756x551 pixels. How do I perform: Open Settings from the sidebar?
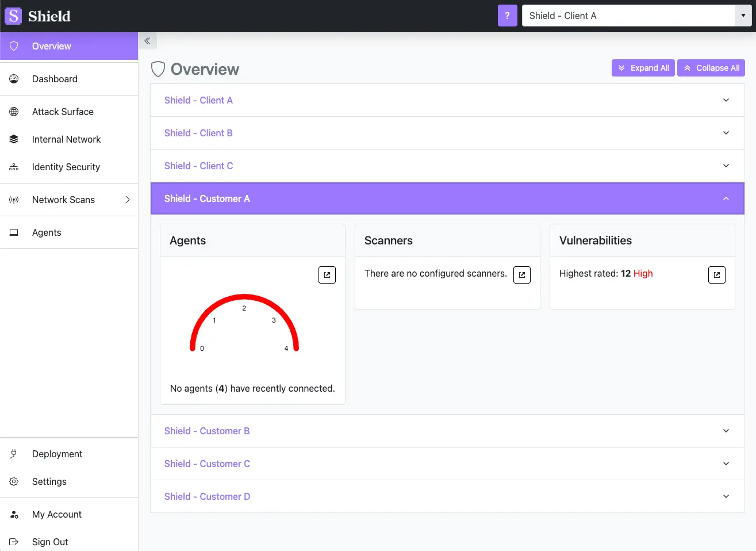(49, 481)
